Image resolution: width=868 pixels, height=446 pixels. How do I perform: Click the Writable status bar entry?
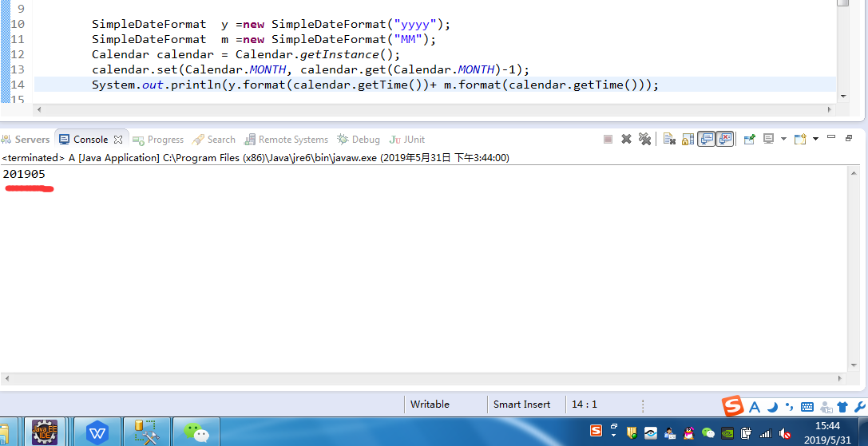click(430, 404)
